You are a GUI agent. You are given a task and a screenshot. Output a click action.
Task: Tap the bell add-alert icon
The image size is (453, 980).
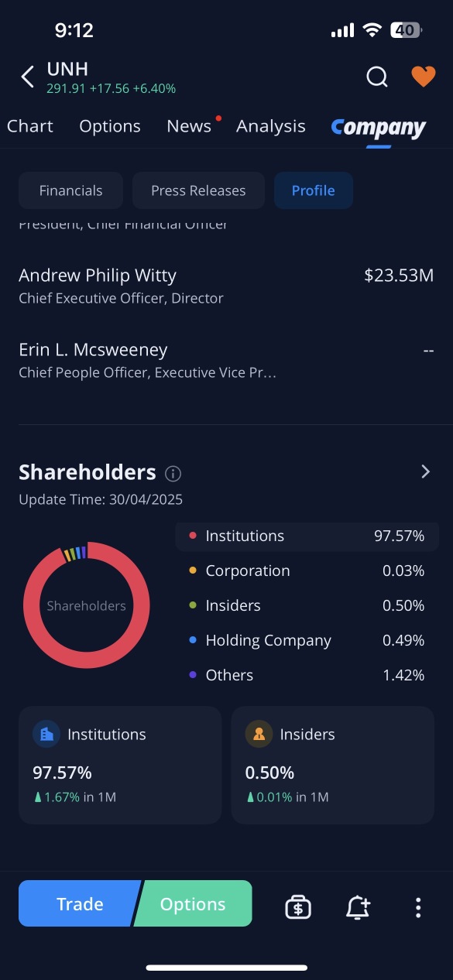click(x=358, y=906)
